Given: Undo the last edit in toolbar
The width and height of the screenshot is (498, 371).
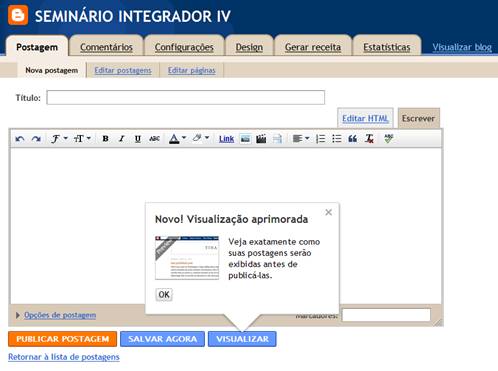Looking at the screenshot, I should tap(20, 139).
